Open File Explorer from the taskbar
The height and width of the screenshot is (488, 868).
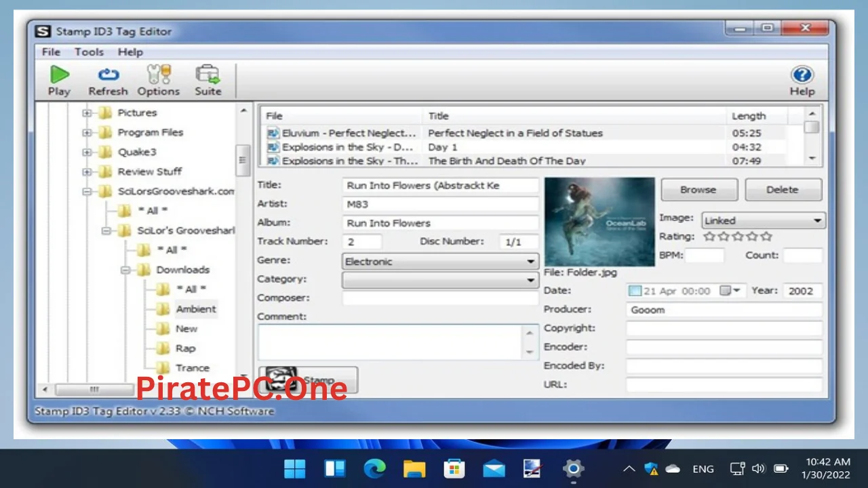(414, 468)
